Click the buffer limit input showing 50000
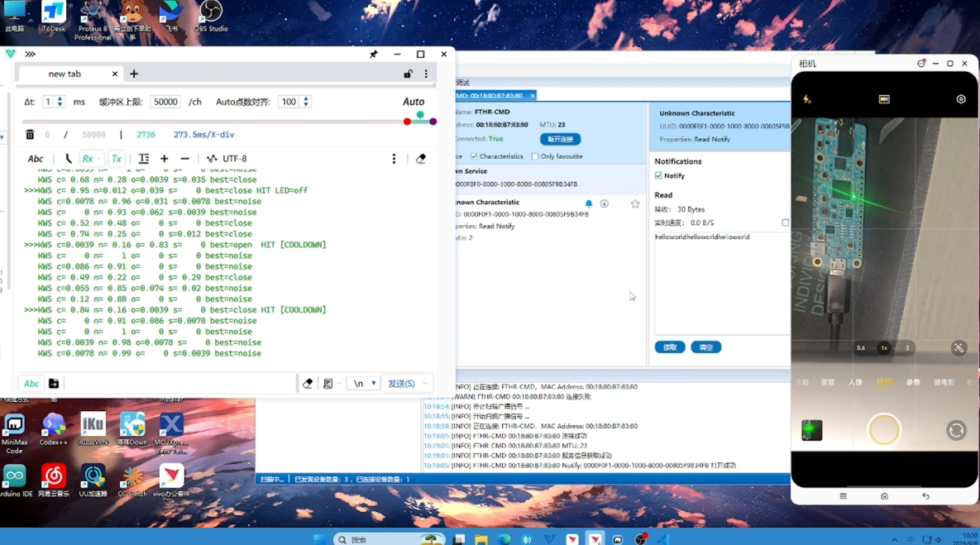The image size is (980, 545). pyautogui.click(x=165, y=102)
